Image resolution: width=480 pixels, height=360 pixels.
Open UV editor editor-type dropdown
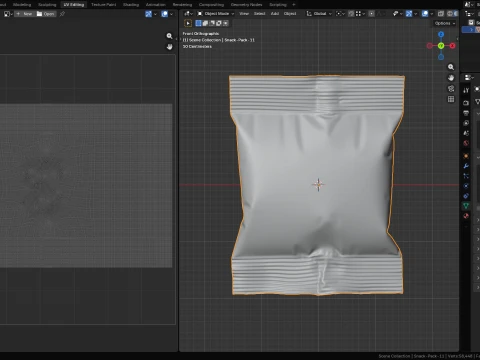(x=8, y=14)
